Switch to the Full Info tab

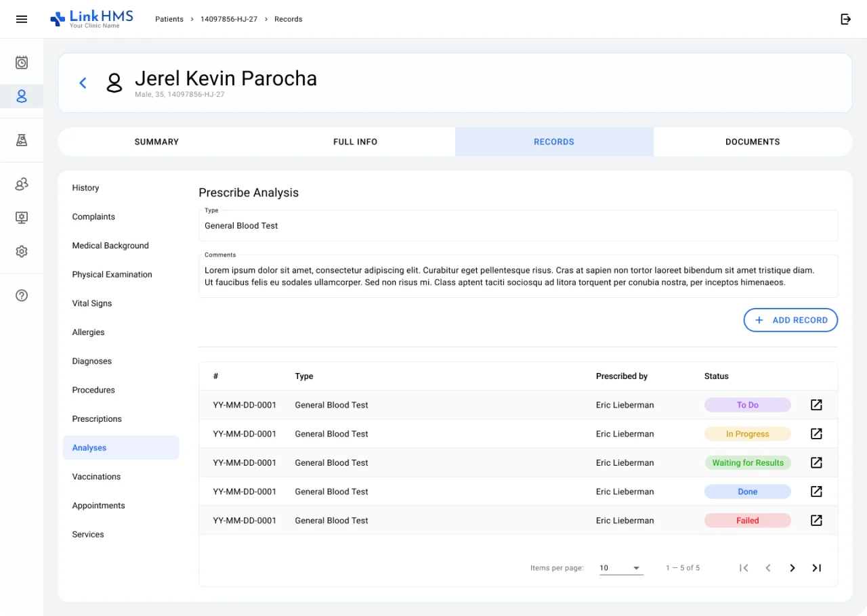pyautogui.click(x=356, y=142)
